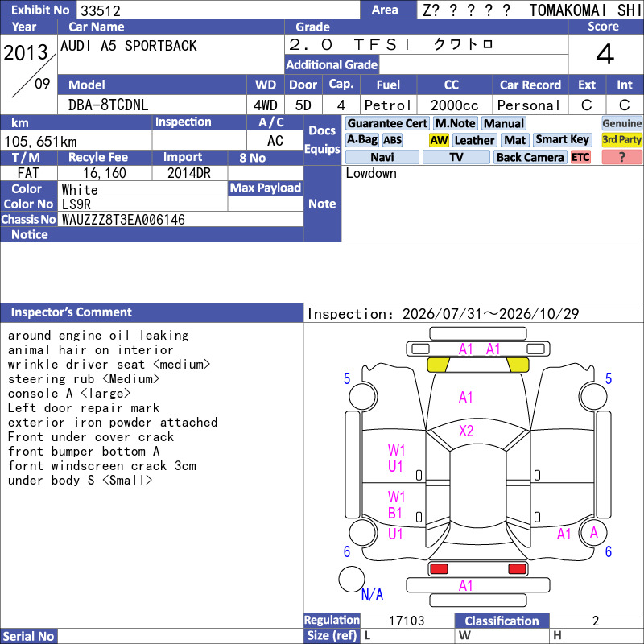Select the M.Note document badge
The width and height of the screenshot is (644, 644).
pyautogui.click(x=455, y=123)
